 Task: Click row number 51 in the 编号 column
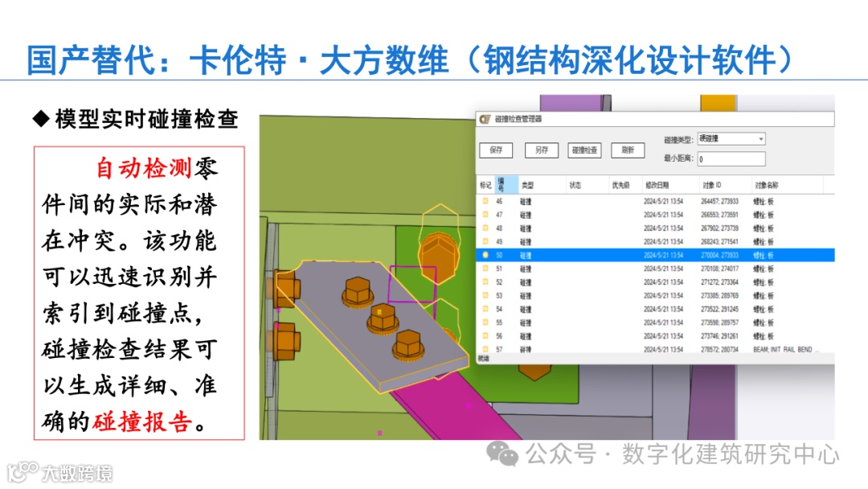point(499,269)
